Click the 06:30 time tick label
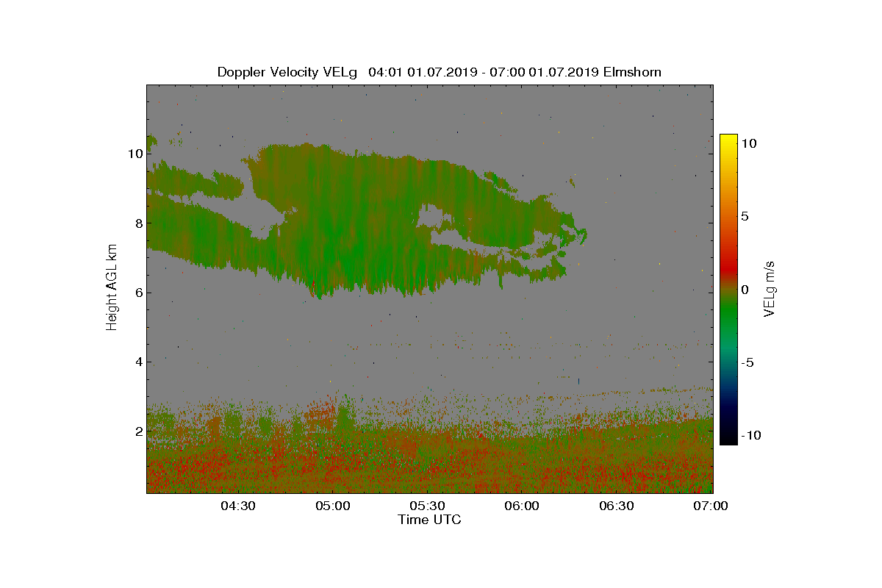 tap(617, 506)
